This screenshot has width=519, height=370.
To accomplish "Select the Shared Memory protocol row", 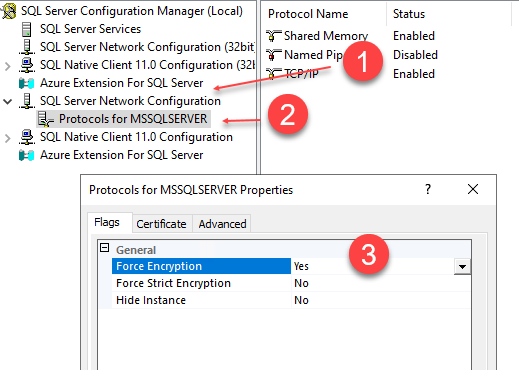I will (x=350, y=36).
